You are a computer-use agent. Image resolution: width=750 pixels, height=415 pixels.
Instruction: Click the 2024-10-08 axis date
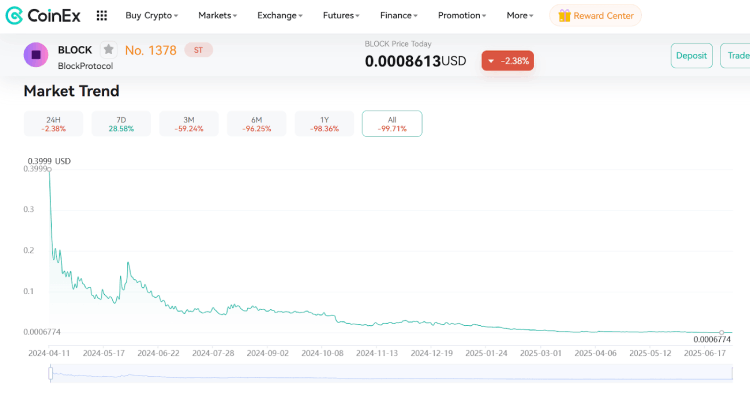(x=322, y=353)
